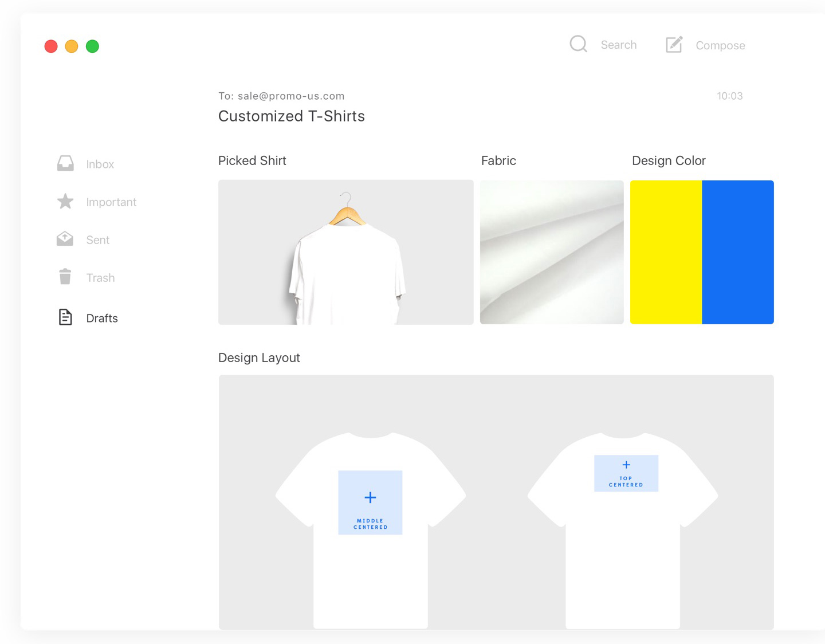Click the Important star icon
Screen dimensions: 825x644
65,202
